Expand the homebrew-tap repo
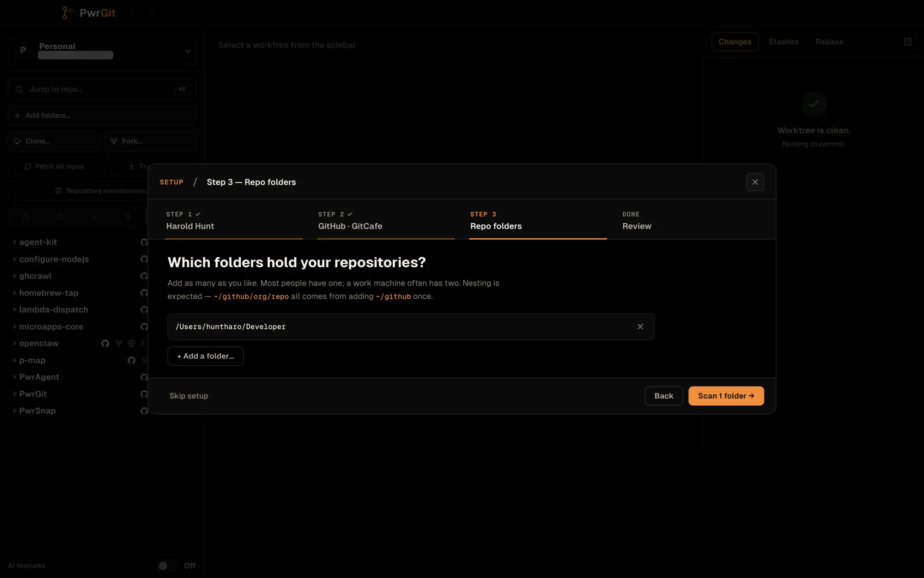 [x=15, y=293]
